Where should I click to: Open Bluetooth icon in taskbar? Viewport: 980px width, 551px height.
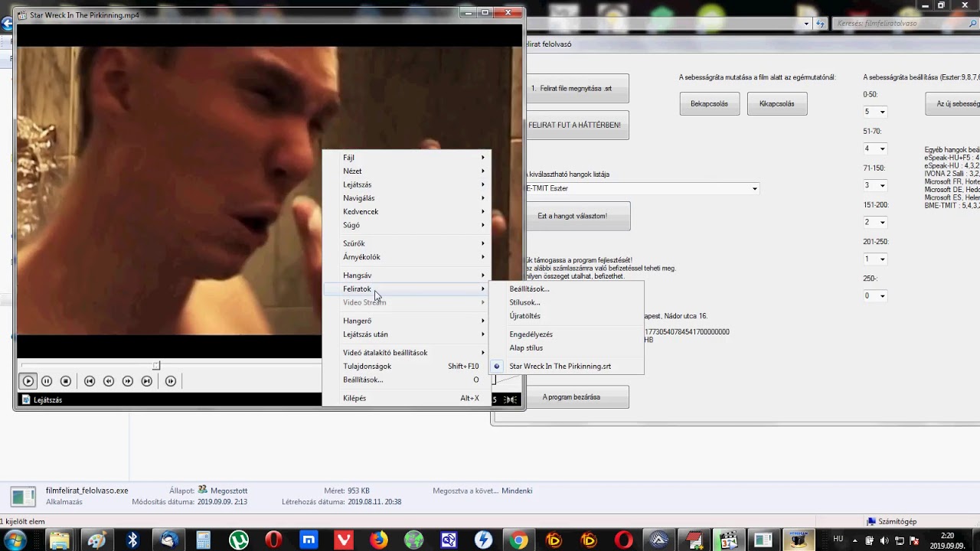[x=132, y=540]
